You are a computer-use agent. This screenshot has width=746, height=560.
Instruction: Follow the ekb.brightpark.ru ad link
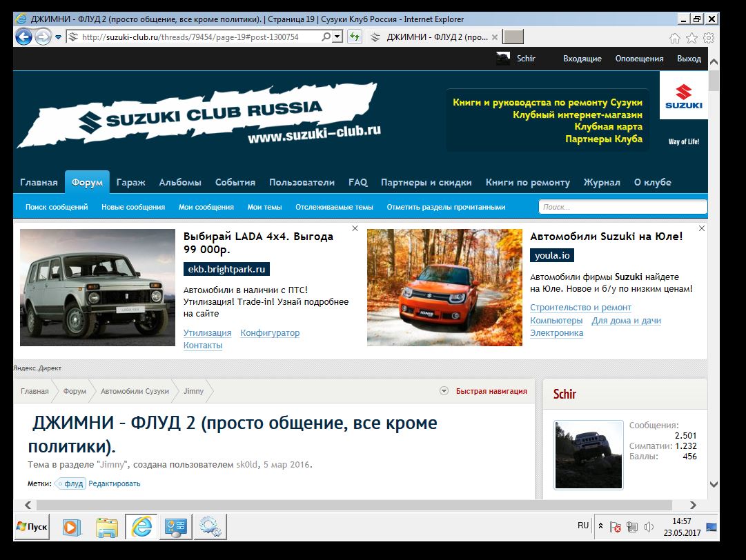226,269
